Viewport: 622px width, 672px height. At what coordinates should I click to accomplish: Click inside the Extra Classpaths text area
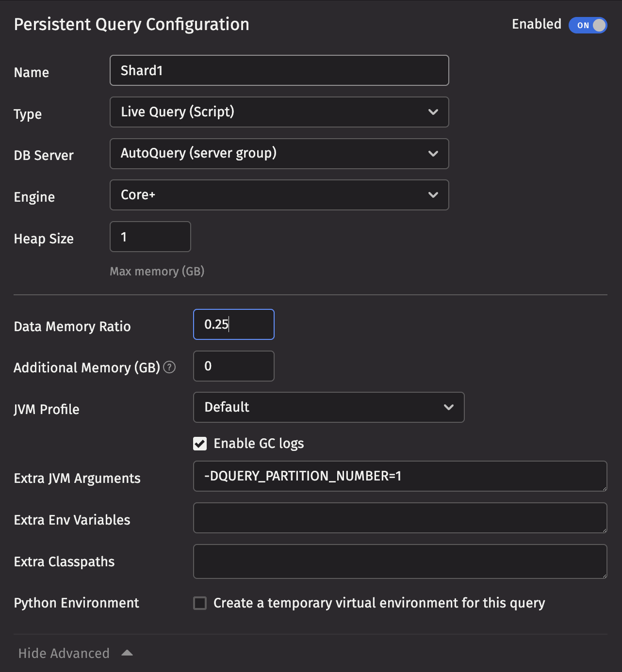(399, 561)
